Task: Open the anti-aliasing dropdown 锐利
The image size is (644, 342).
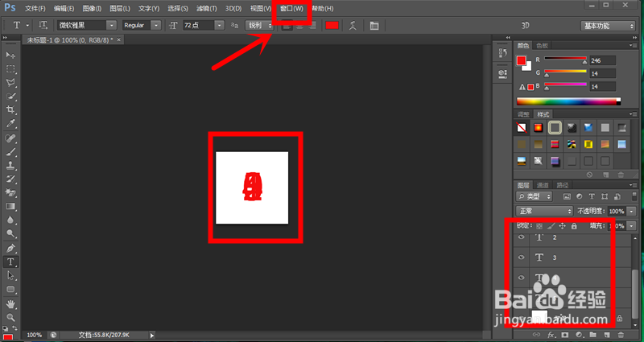Action: pyautogui.click(x=259, y=25)
